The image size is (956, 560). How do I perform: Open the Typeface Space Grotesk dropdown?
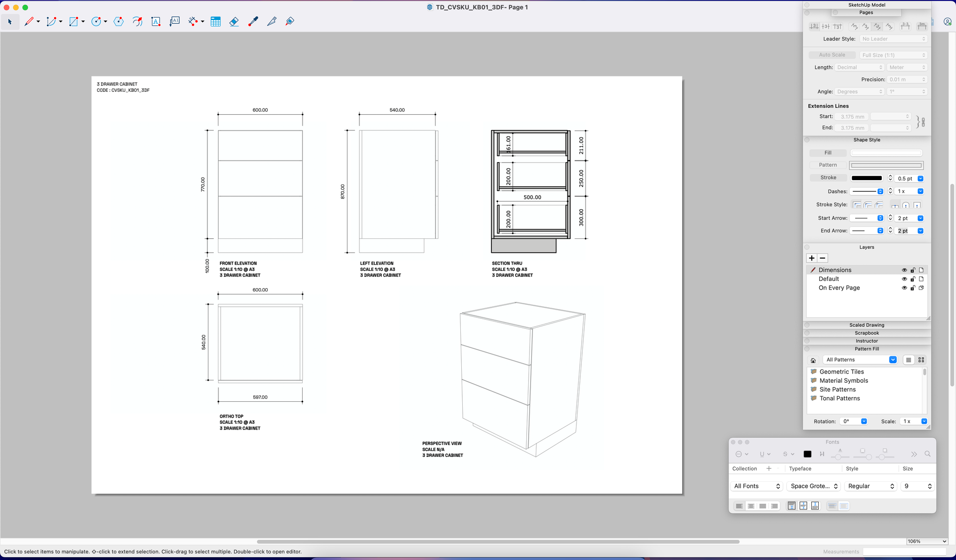[x=814, y=486]
